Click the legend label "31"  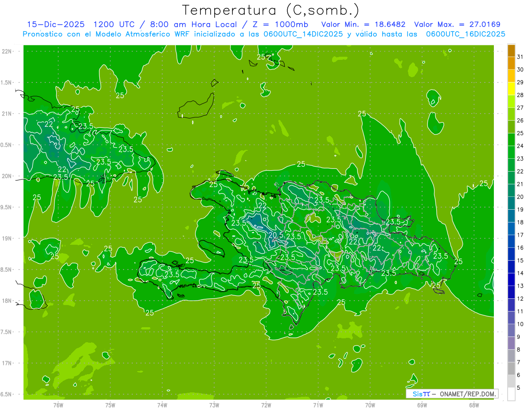pos(520,57)
